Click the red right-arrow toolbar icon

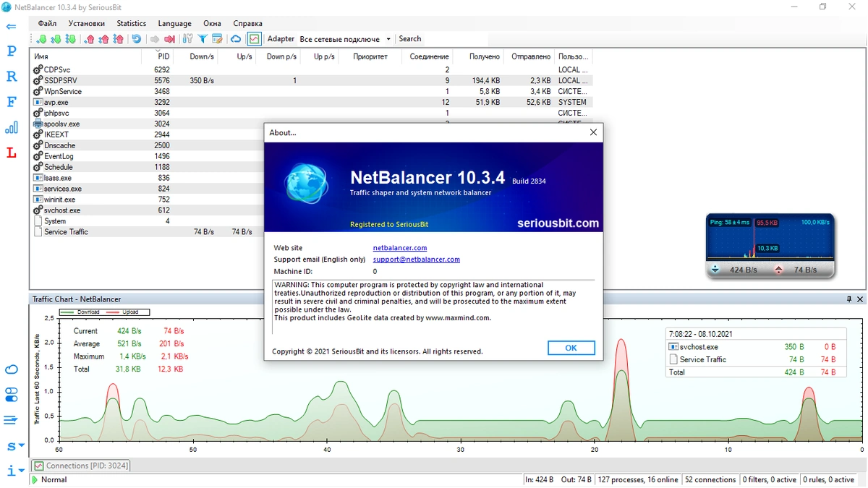point(169,39)
